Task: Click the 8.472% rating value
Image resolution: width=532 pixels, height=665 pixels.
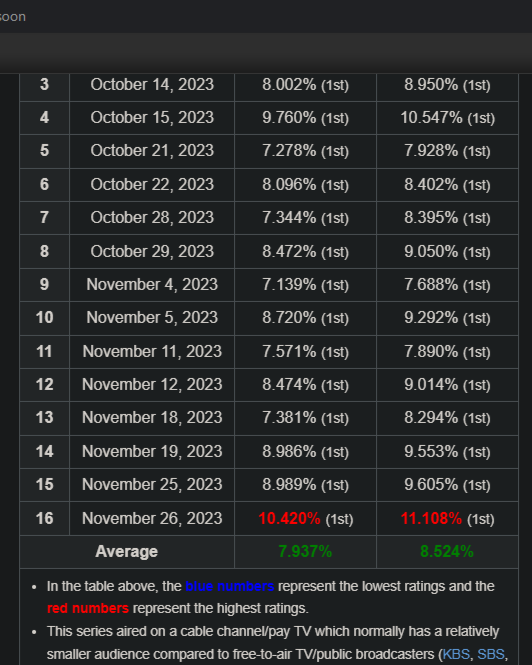Action: (x=289, y=251)
